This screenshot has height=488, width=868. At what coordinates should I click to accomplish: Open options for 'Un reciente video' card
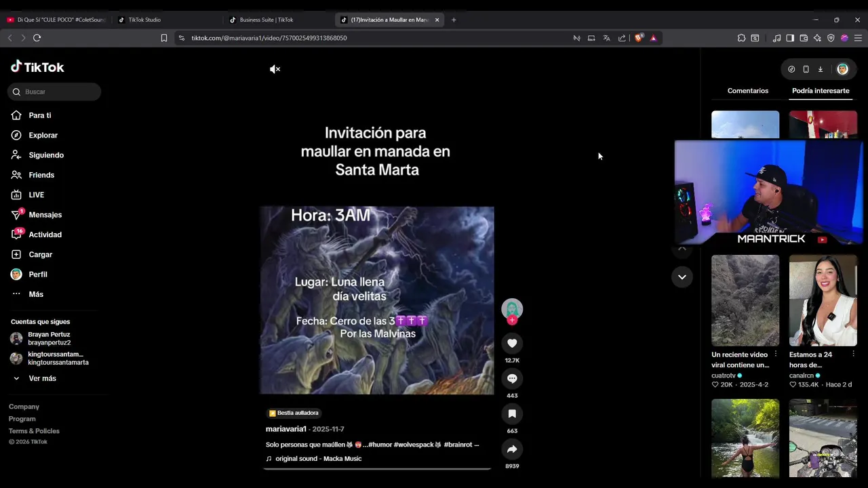776,354
